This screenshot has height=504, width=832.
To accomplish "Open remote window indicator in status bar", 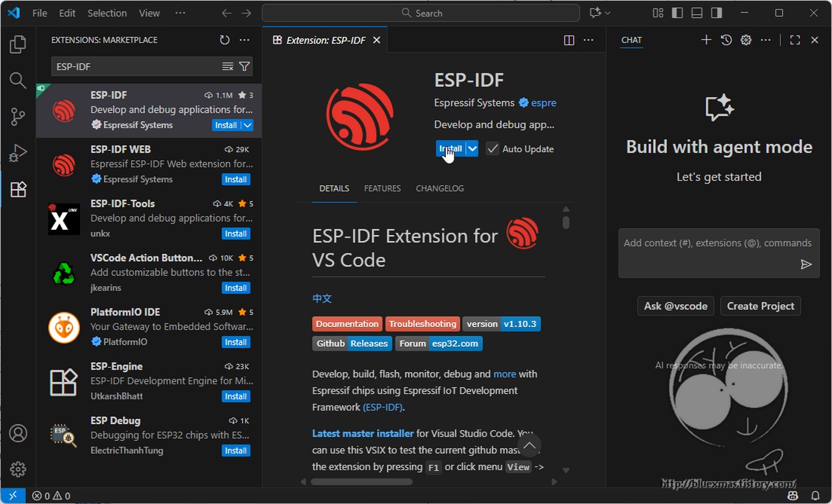I will pyautogui.click(x=12, y=496).
